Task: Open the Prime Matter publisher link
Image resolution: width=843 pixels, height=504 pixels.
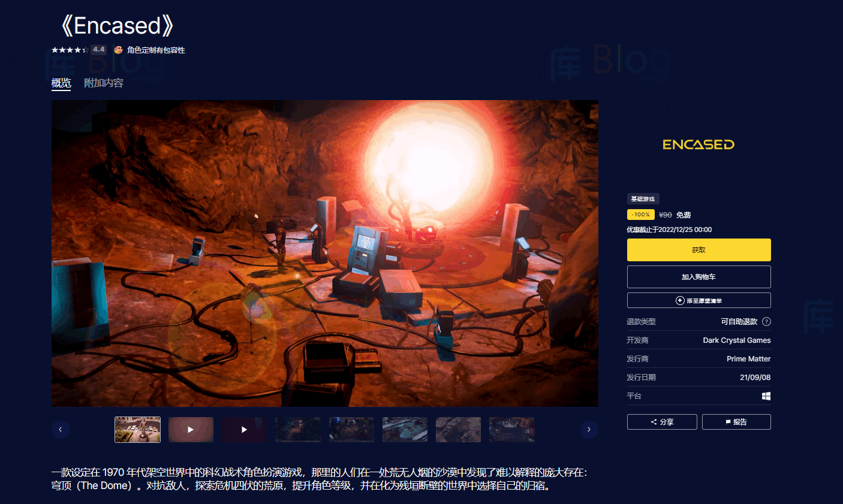Action: click(x=748, y=359)
